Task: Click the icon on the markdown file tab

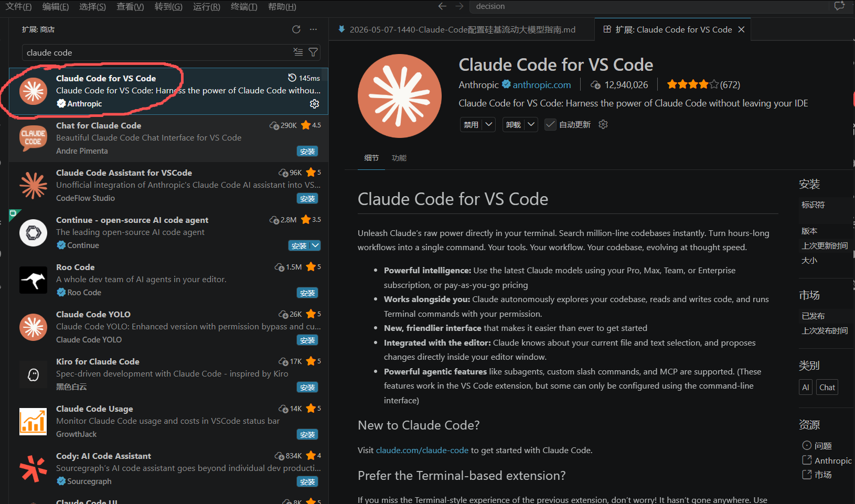Action: (342, 29)
